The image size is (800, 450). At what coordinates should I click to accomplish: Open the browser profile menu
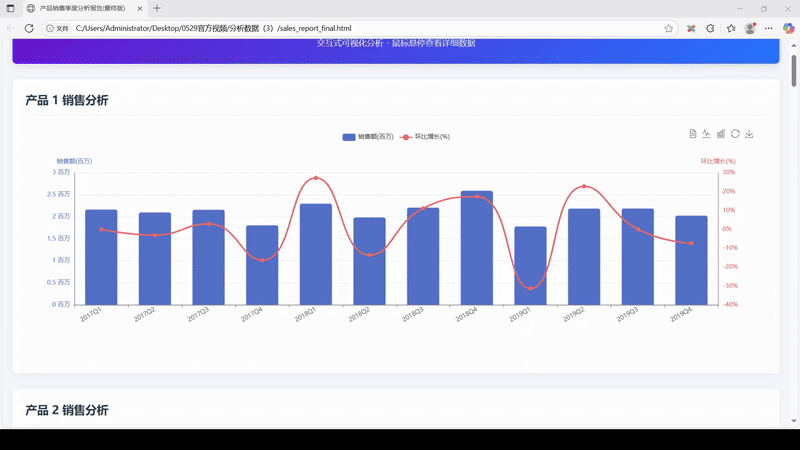(750, 28)
